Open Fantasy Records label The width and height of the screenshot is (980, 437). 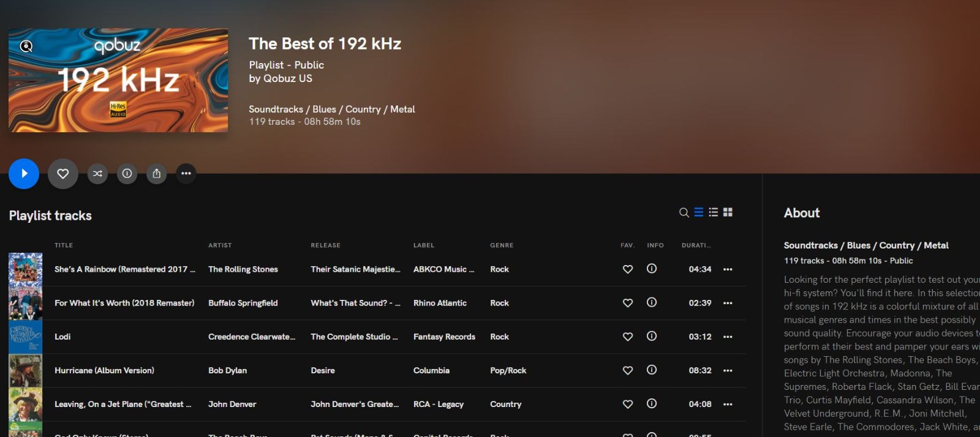click(x=444, y=337)
